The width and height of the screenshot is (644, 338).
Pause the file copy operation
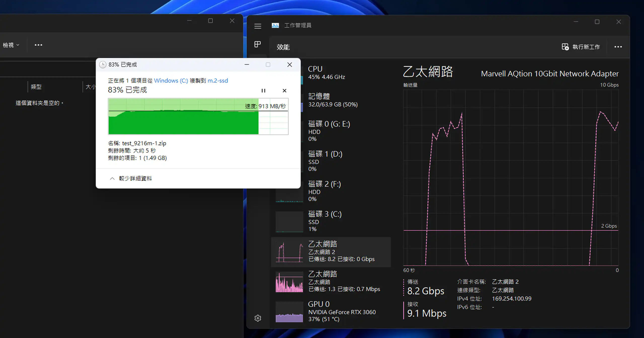[263, 91]
